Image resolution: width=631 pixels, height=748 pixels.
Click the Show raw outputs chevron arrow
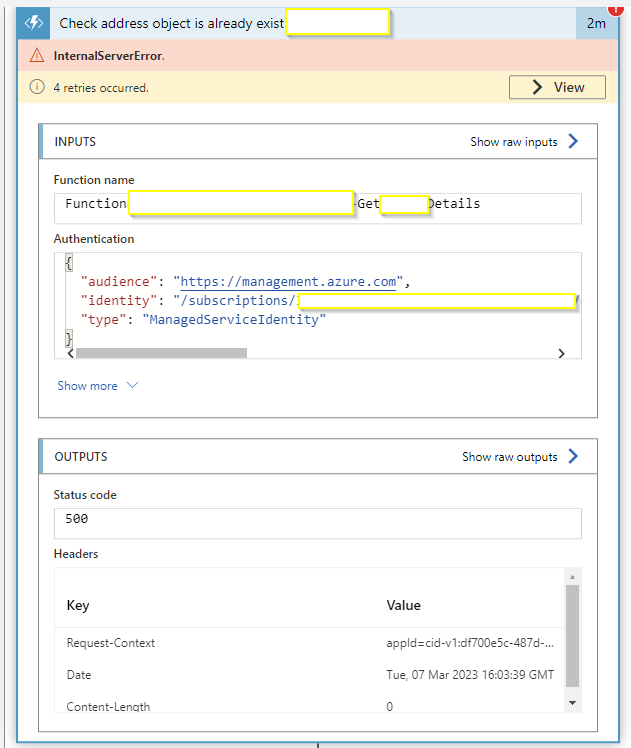[x=573, y=456]
